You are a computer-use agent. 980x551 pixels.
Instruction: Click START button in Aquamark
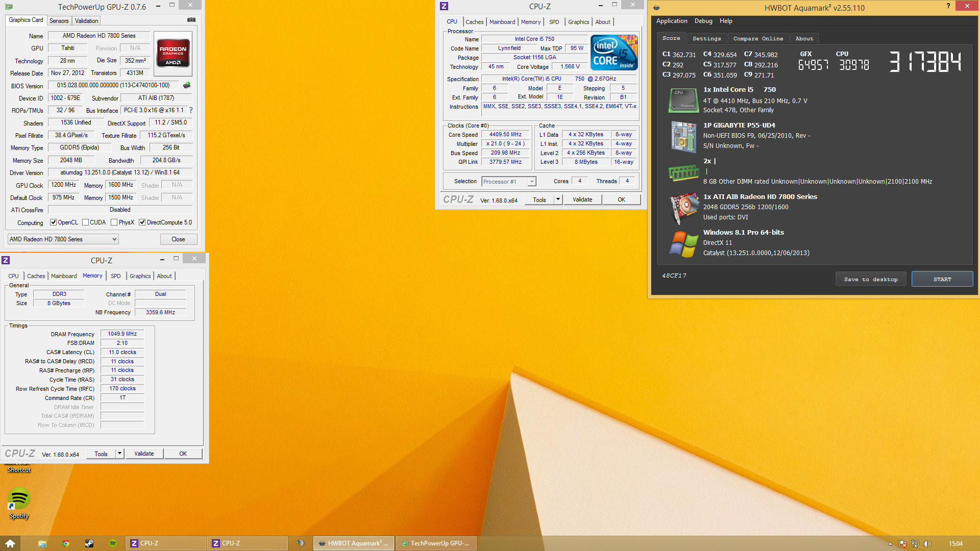tap(942, 279)
